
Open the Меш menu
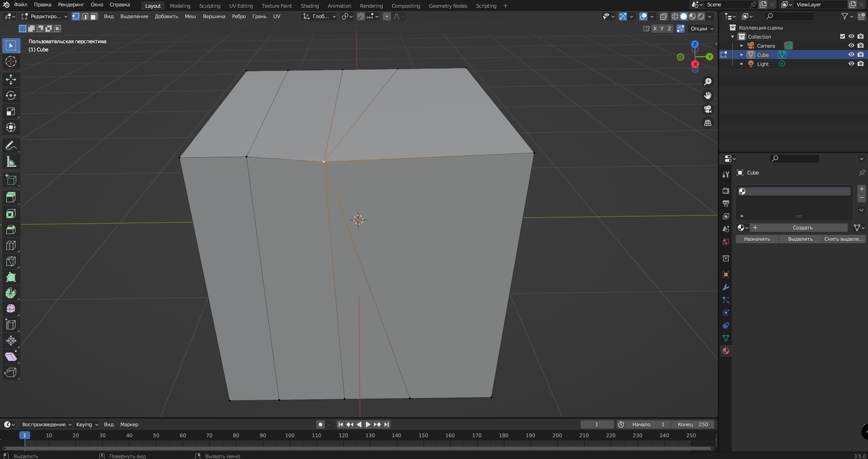(x=190, y=16)
